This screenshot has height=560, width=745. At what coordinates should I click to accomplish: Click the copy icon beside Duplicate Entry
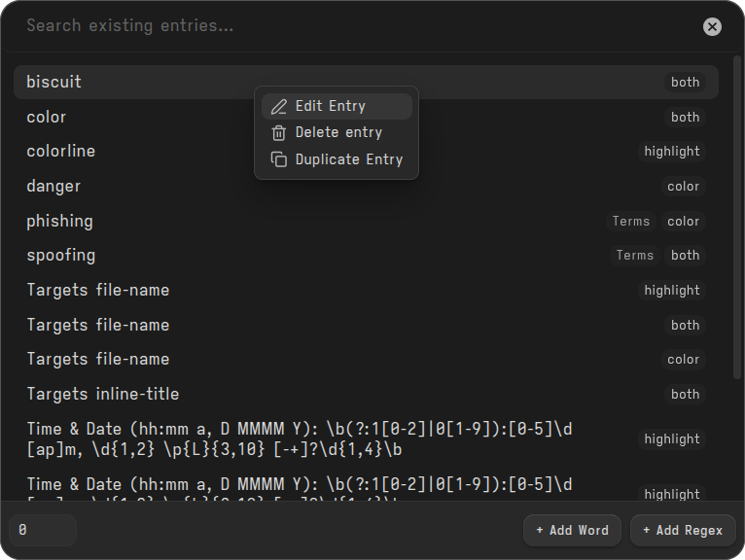(x=279, y=159)
